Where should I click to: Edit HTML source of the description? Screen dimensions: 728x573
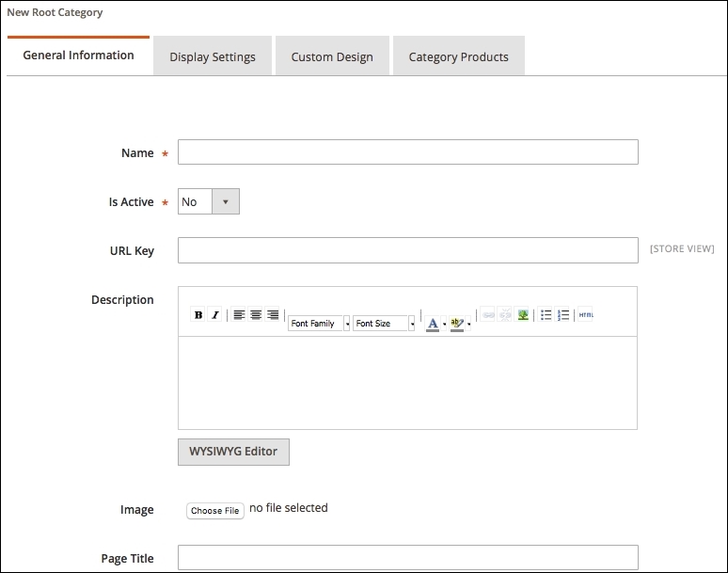pyautogui.click(x=585, y=315)
